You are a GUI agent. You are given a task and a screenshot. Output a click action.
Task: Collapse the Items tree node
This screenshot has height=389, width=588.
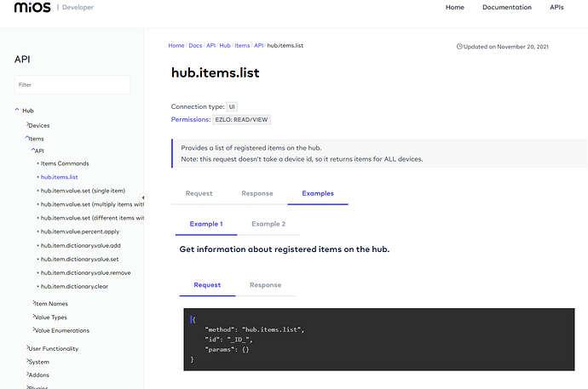(x=27, y=138)
